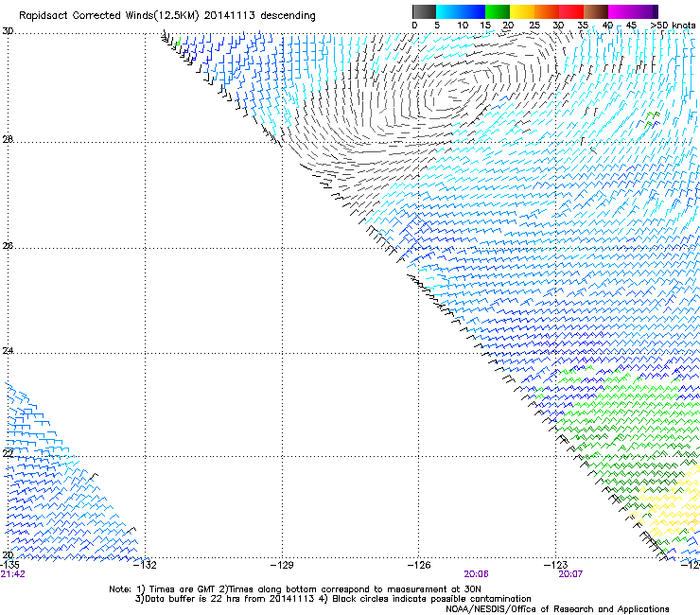Click the 'NOAA/NESDIS/Office of Research and Applications' credit
700x615 pixels.
pos(557,609)
